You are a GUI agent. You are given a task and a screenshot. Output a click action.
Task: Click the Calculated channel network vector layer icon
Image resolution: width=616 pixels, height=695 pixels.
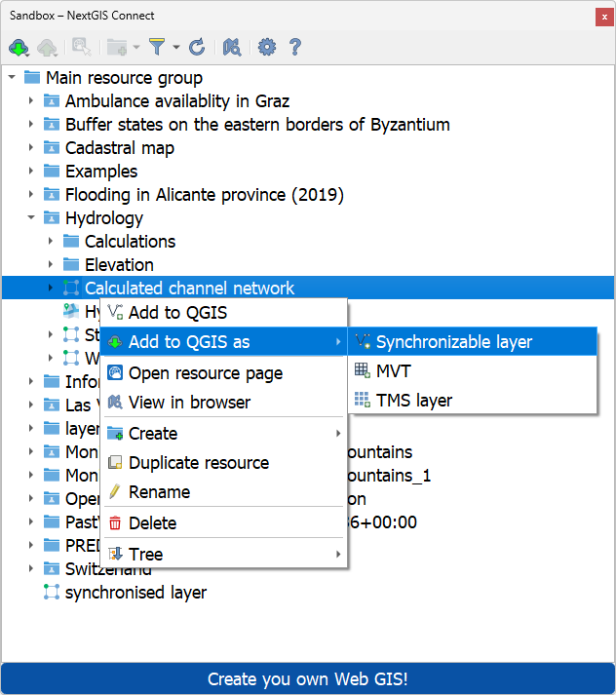[71, 288]
